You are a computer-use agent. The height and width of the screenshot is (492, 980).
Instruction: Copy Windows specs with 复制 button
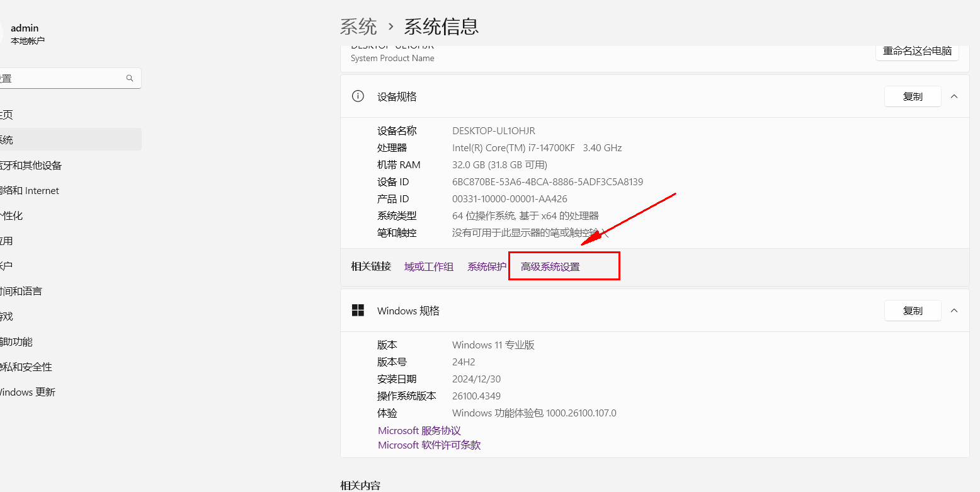[913, 311]
